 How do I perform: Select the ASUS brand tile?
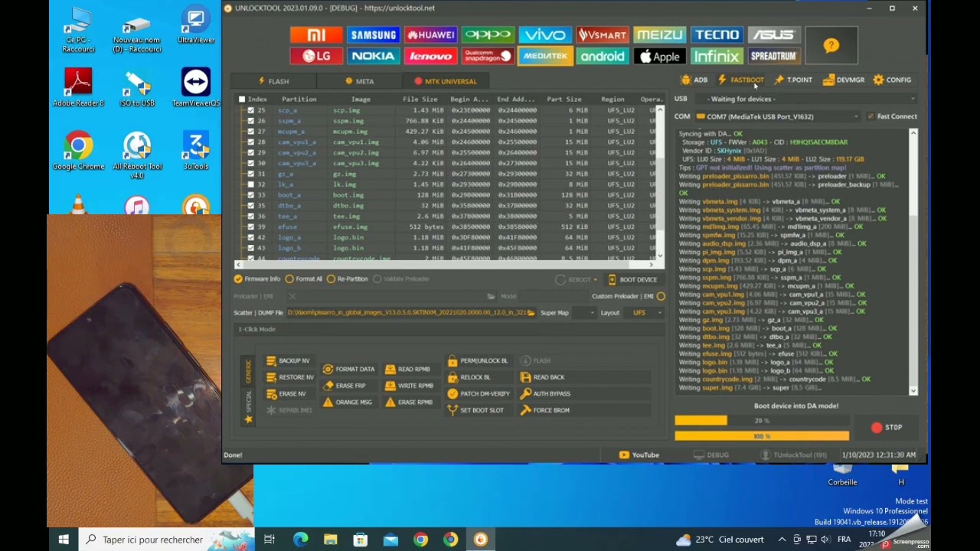pos(773,35)
